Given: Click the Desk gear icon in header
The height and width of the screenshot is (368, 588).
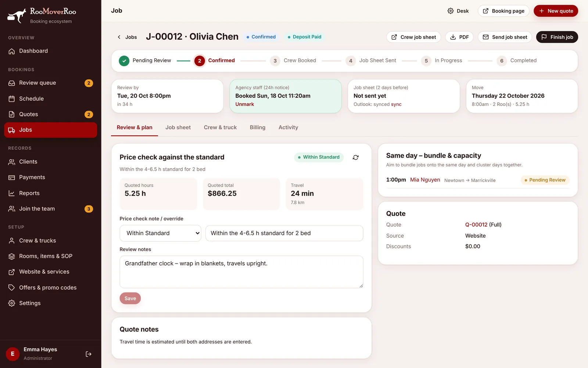Looking at the screenshot, I should click(451, 11).
